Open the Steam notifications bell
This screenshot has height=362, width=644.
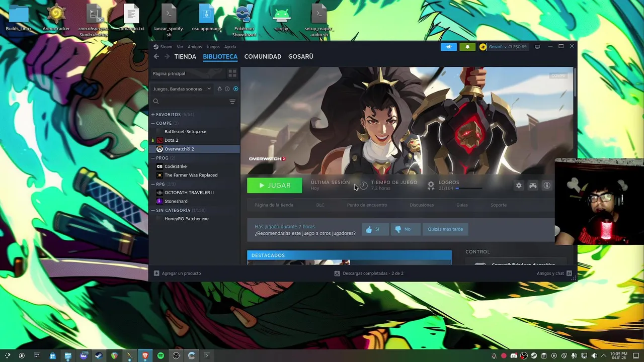click(x=467, y=47)
